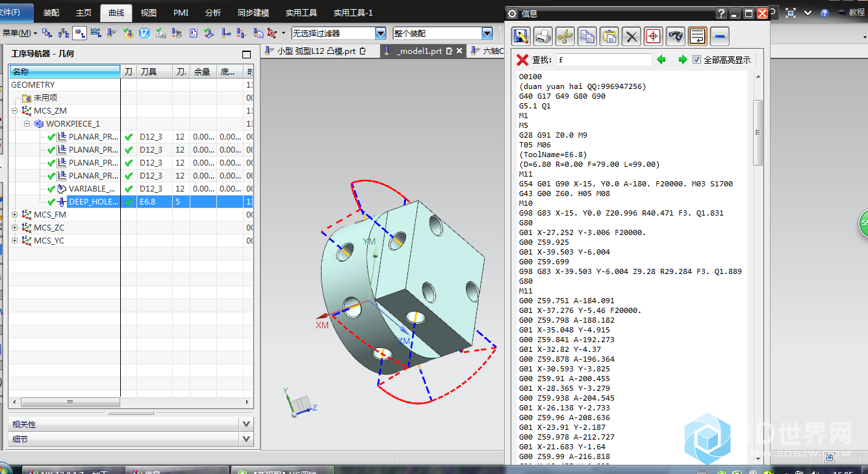This screenshot has height=474, width=868.
Task: Click the gear icon in 信息 title bar
Action: [x=512, y=13]
